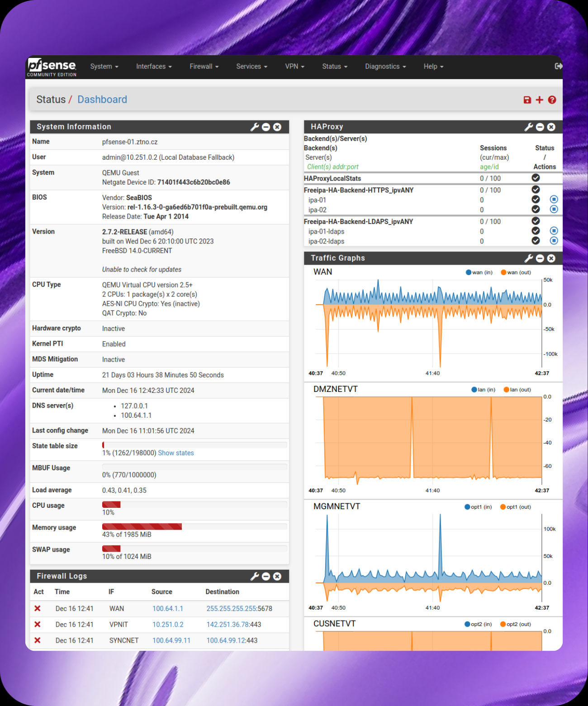Open source IP 100.64.1.1 link
The height and width of the screenshot is (706, 588).
[x=168, y=609]
